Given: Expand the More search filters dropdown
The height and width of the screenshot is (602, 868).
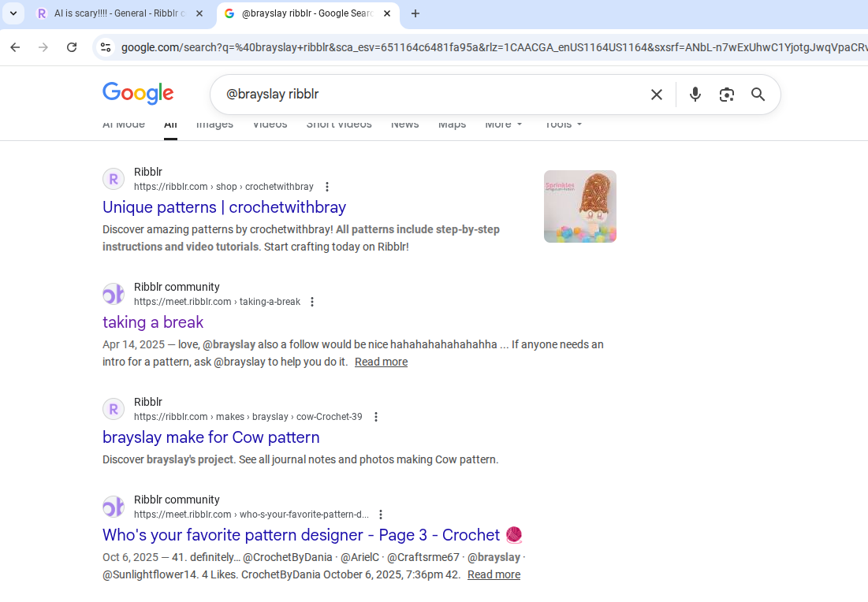Looking at the screenshot, I should 504,124.
